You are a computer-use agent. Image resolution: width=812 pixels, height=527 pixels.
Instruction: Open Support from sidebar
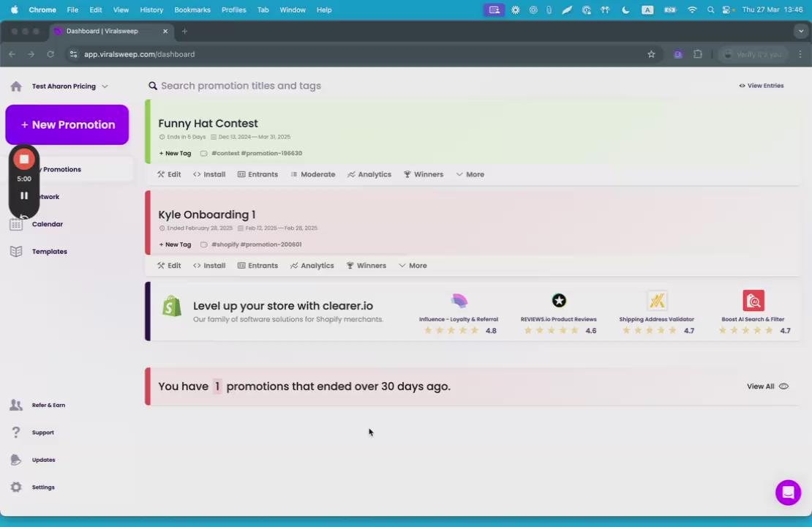[42, 433]
